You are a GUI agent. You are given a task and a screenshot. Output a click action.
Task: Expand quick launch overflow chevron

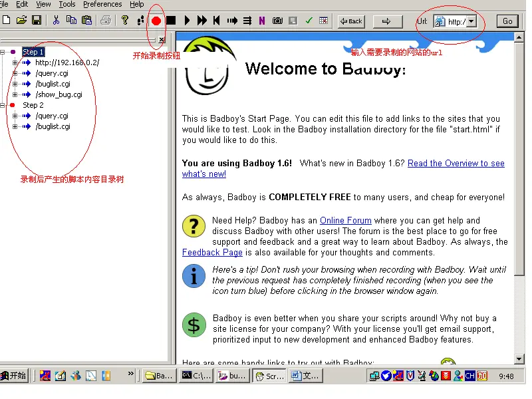tap(130, 374)
